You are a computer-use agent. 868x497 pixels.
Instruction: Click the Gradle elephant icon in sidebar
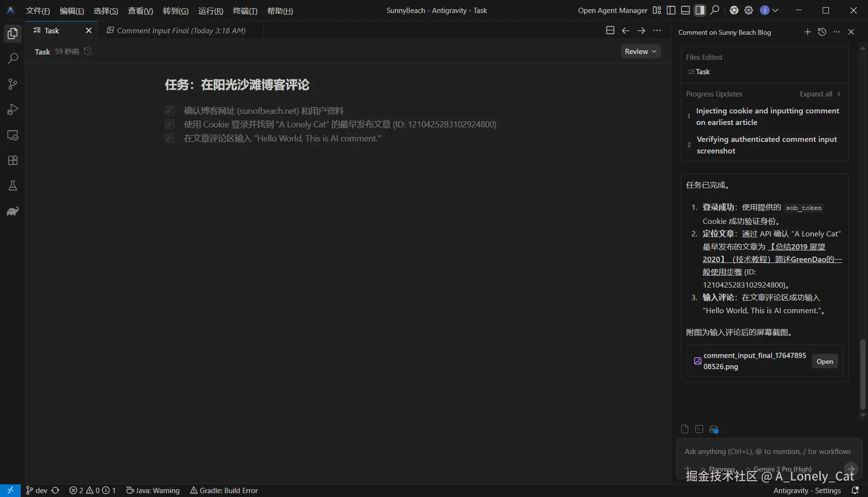tap(13, 211)
